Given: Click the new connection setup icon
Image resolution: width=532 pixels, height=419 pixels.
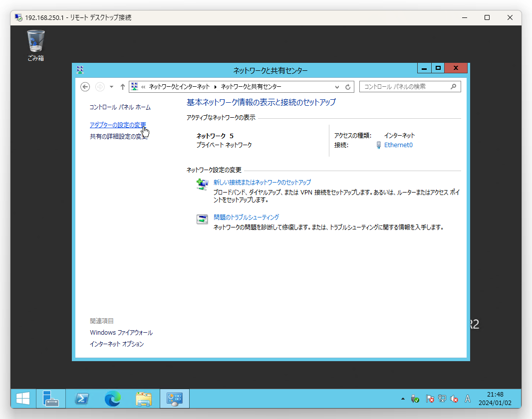Looking at the screenshot, I should 203,185.
